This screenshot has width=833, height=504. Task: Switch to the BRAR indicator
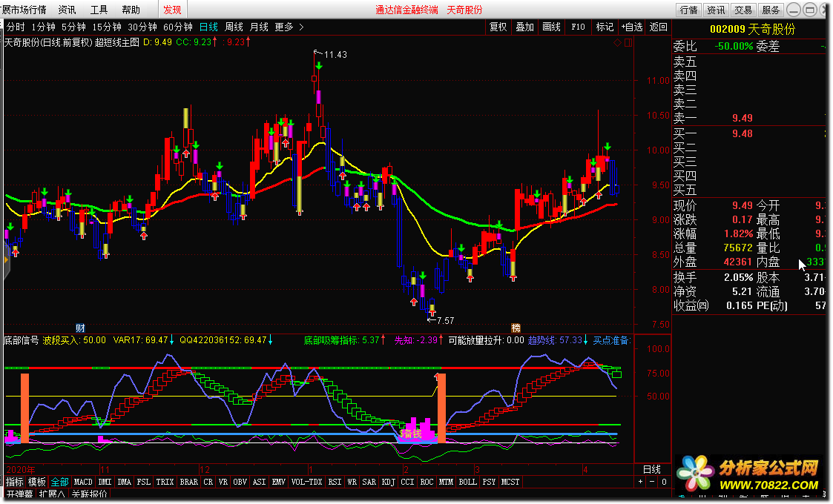pyautogui.click(x=188, y=482)
